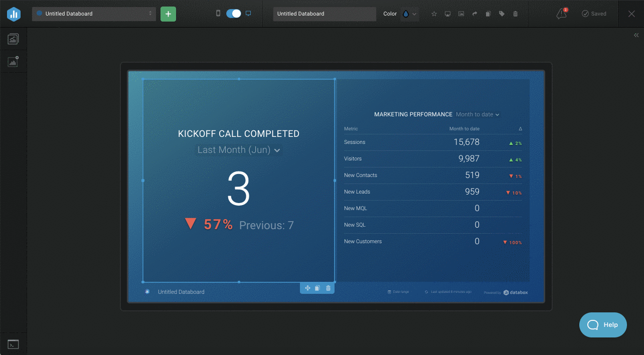Screen dimensions: 644x355
Task: Click the share arrow icon in toolbar
Action: pyautogui.click(x=474, y=14)
